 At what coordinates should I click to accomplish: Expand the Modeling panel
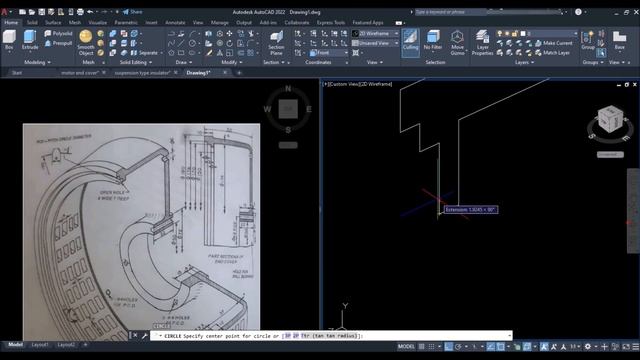coord(37,62)
